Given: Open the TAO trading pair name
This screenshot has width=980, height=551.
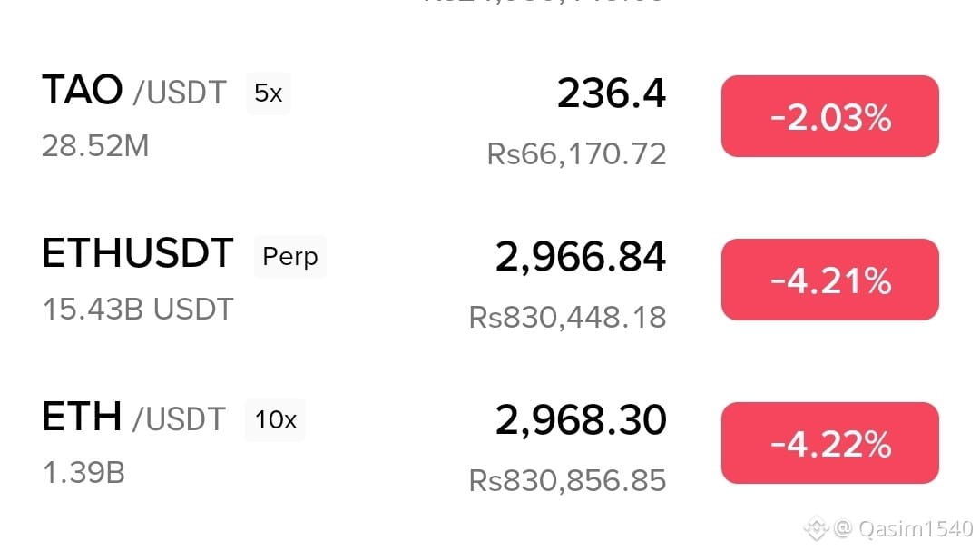Looking at the screenshot, I should click(x=132, y=91).
